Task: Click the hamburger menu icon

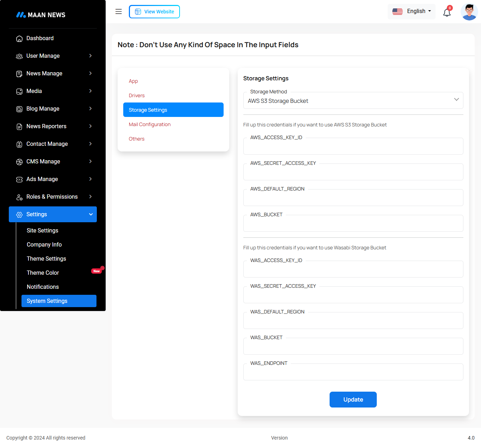Action: (x=119, y=12)
